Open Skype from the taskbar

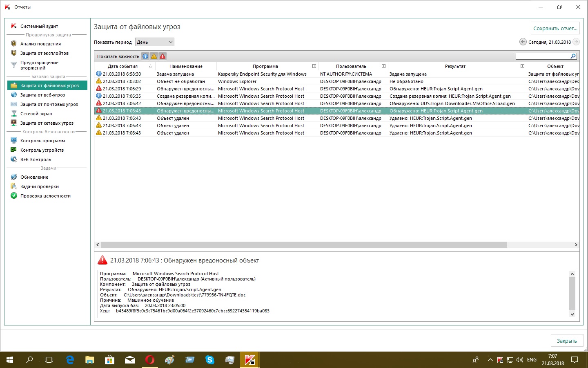[x=210, y=360]
